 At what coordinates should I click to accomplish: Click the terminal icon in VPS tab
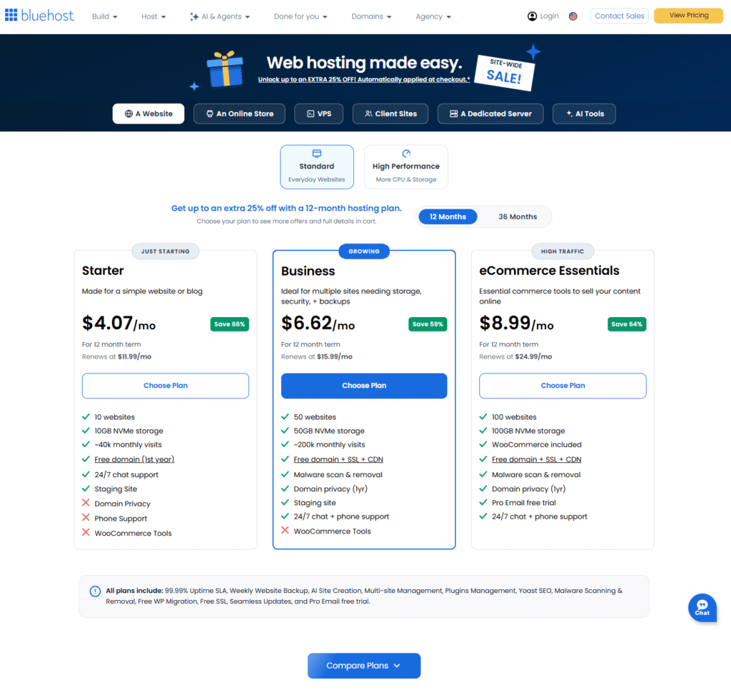coord(311,114)
